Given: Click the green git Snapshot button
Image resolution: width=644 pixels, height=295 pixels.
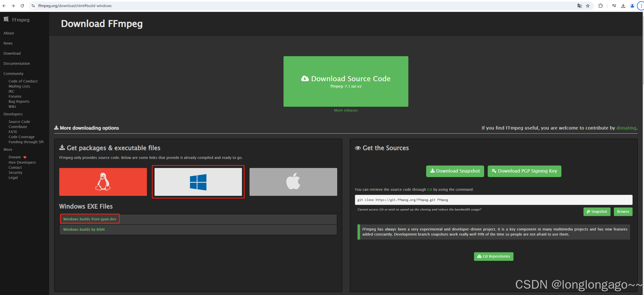Looking at the screenshot, I should 597,212.
